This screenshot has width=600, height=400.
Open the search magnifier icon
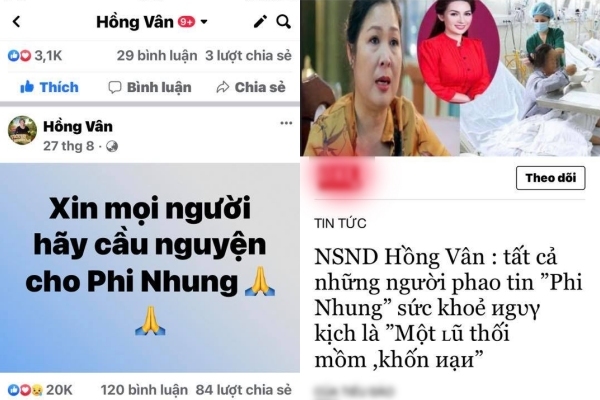(284, 22)
